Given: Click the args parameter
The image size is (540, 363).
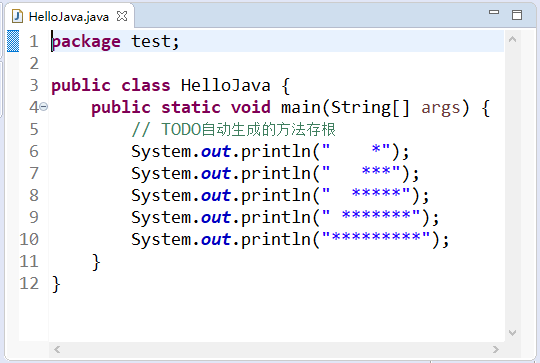Looking at the screenshot, I should point(441,108).
